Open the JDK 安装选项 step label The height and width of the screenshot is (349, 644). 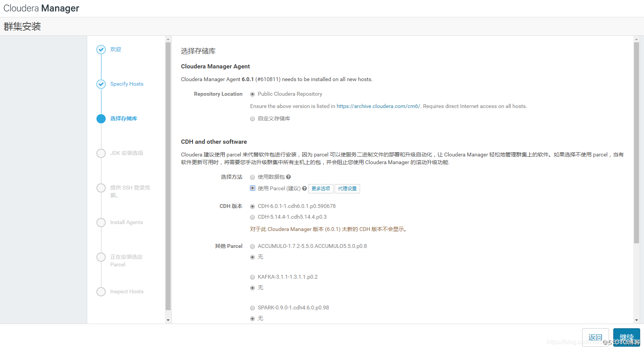point(127,153)
